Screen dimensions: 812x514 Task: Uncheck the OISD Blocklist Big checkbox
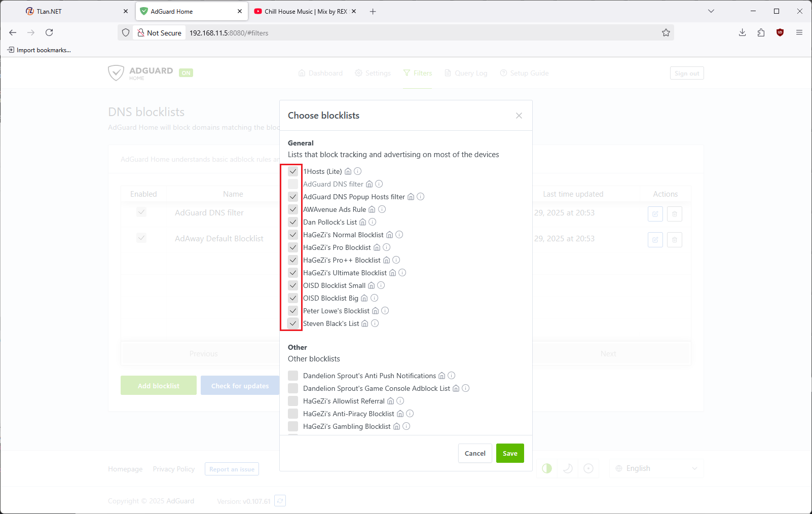pos(293,298)
